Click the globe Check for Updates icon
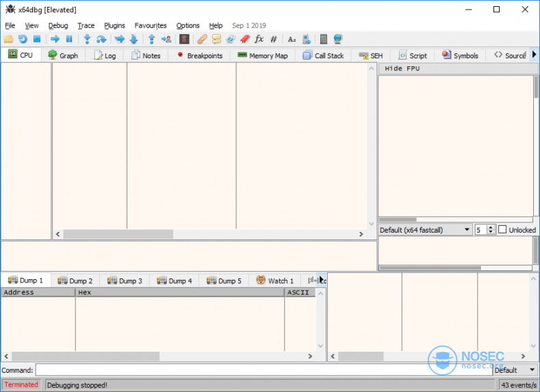This screenshot has height=392, width=540. point(338,39)
